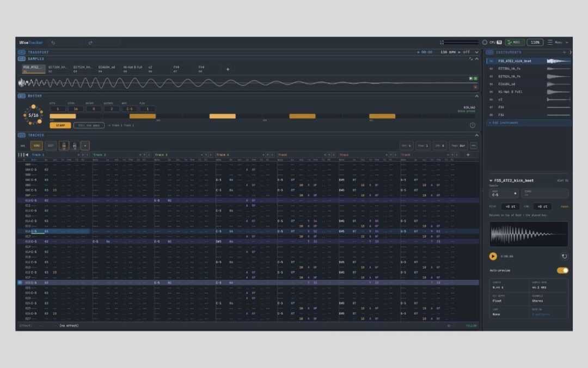Toggle the SAMPLES panel icon

pyautogui.click(x=21, y=59)
